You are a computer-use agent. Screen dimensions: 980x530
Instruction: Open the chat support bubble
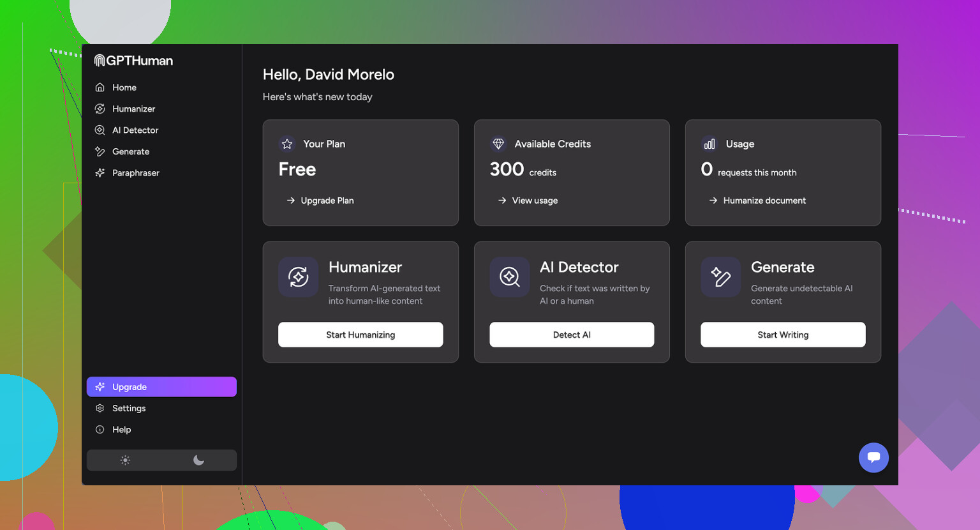tap(873, 457)
